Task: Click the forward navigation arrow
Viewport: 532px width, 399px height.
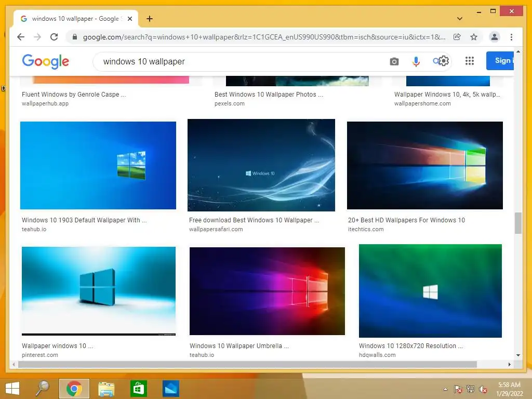Action: [x=37, y=37]
